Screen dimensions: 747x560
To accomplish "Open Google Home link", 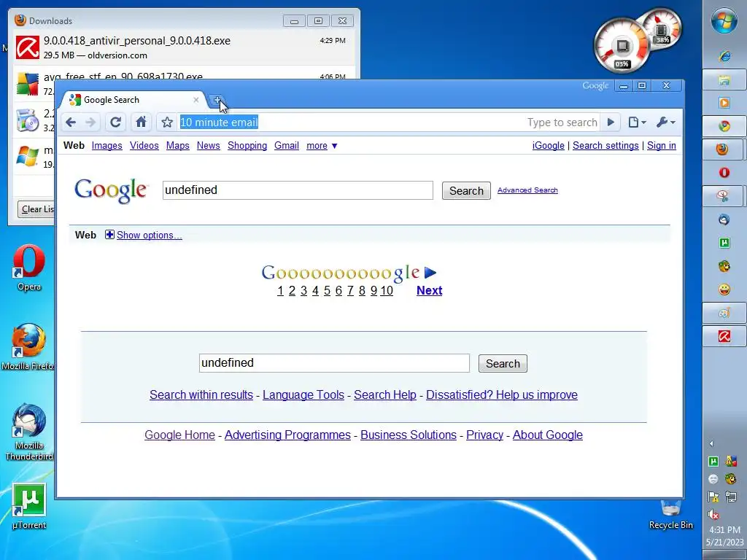I will [179, 435].
